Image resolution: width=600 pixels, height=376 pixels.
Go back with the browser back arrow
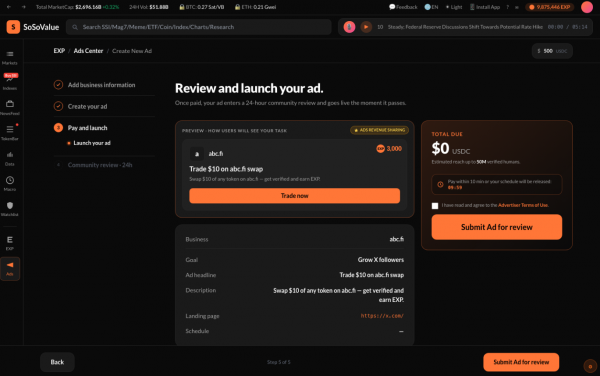tap(9, 7)
